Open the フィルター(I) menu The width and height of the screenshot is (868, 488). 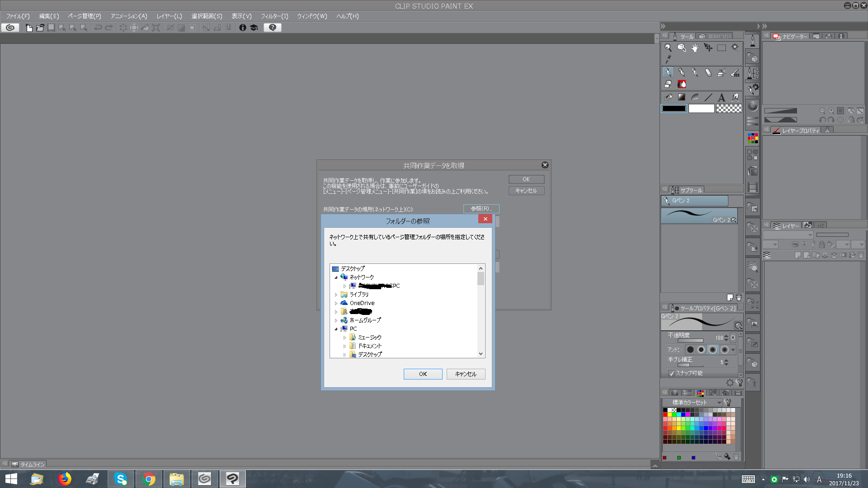click(x=274, y=16)
